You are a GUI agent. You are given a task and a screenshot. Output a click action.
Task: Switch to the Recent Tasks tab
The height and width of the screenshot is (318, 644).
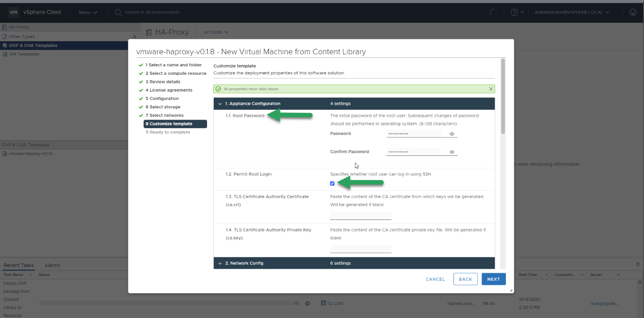click(19, 265)
